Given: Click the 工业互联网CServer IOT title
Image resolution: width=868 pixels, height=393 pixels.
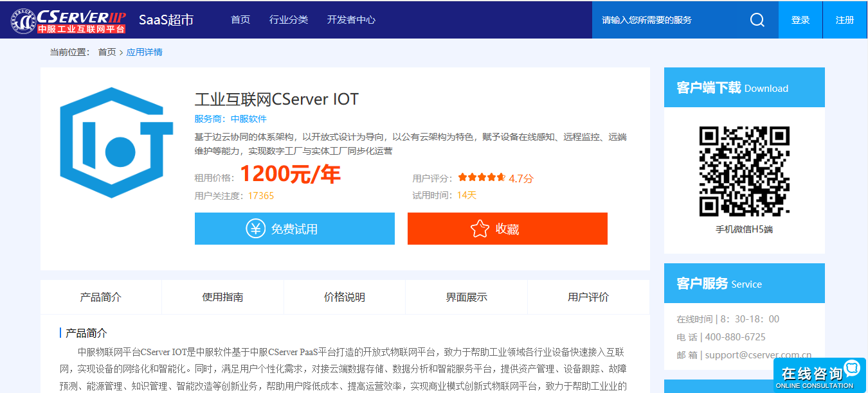Looking at the screenshot, I should coord(276,100).
